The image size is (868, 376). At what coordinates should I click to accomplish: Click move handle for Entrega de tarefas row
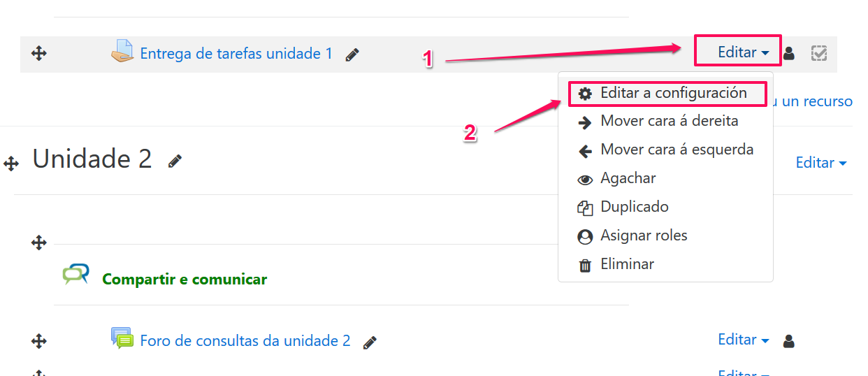click(x=39, y=53)
